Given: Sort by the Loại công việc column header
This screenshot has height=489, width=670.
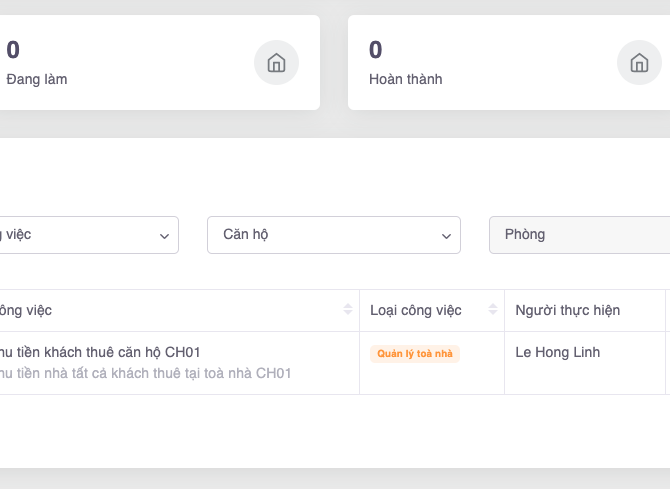Looking at the screenshot, I should tap(416, 310).
